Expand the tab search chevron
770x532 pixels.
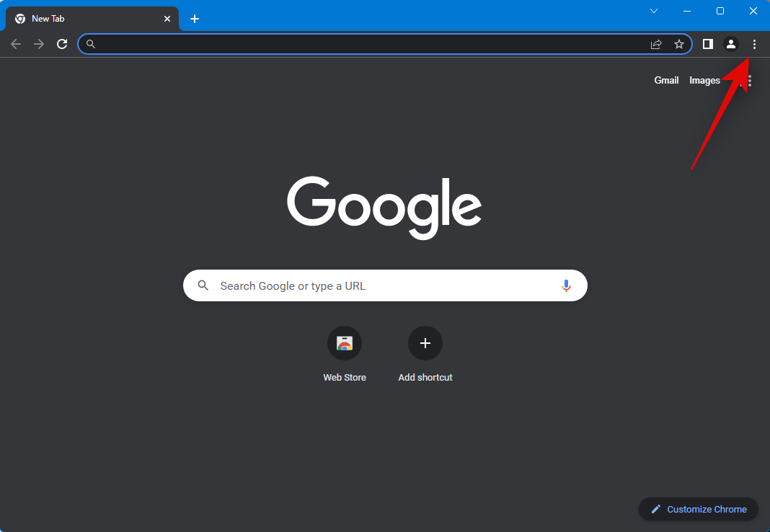click(654, 11)
